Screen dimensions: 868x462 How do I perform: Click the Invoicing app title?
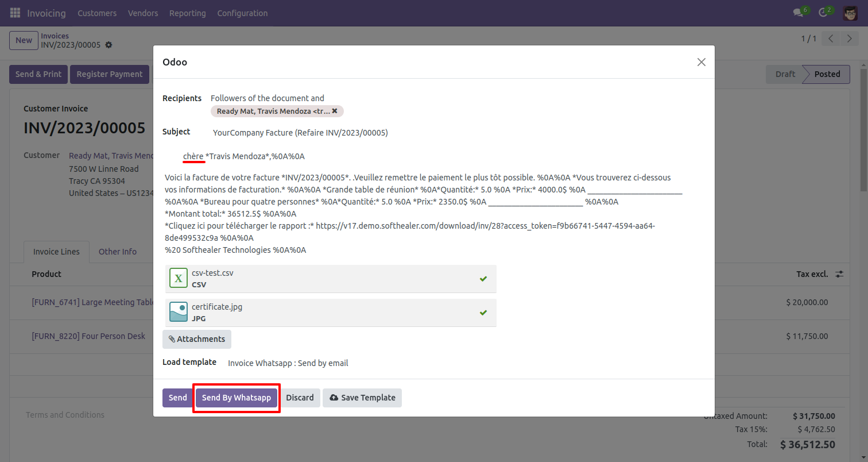[46, 13]
